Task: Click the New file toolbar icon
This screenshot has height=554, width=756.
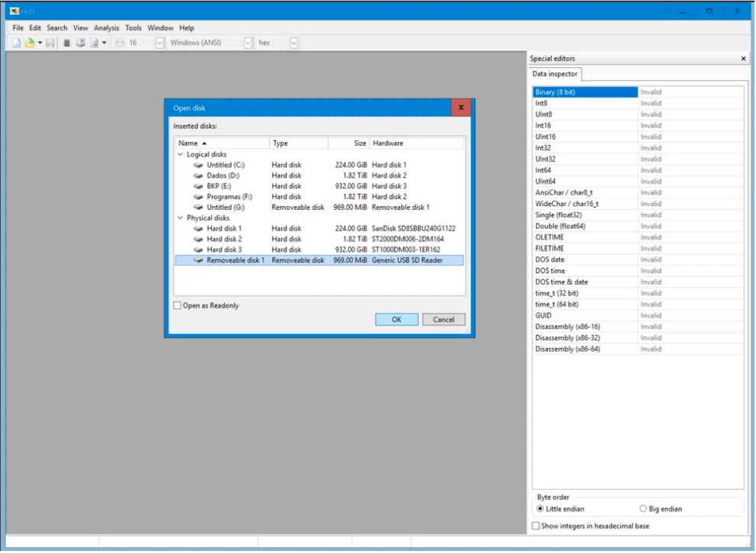Action: point(17,43)
